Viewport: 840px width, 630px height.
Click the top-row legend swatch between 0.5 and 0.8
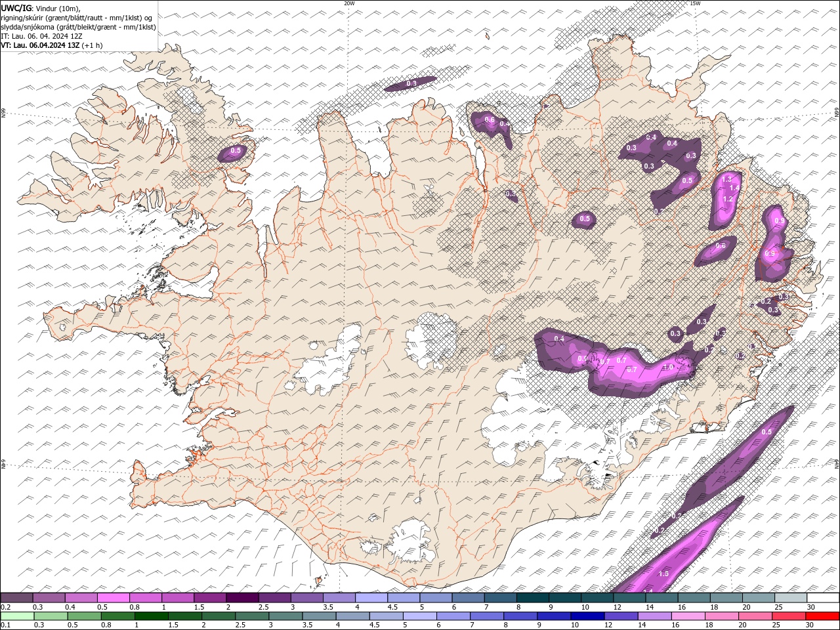click(x=114, y=598)
